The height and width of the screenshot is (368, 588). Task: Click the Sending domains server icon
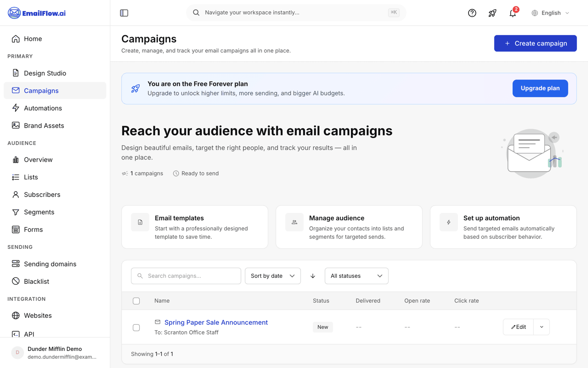pyautogui.click(x=16, y=264)
